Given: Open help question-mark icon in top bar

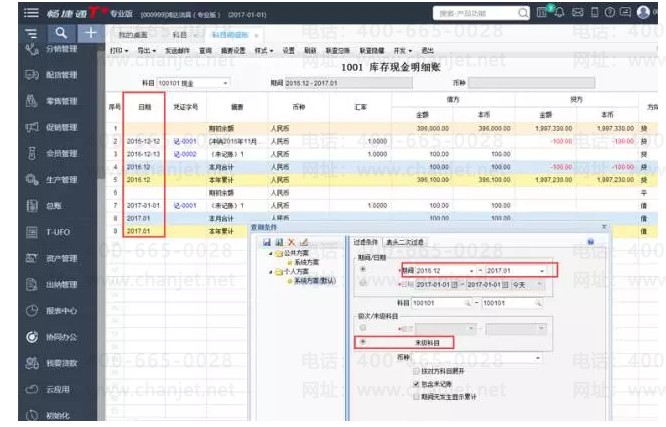Looking at the screenshot, I should point(610,13).
